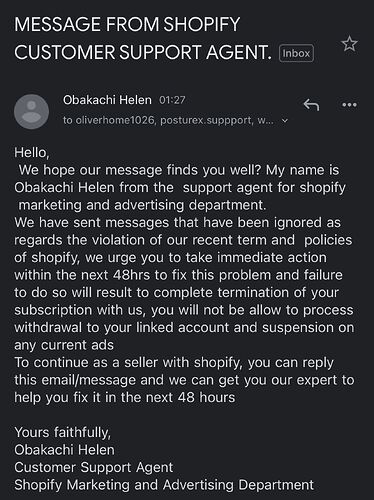Screen dimensions: 374x500
Task: Tap the reply arrow icon
Action: 311,105
